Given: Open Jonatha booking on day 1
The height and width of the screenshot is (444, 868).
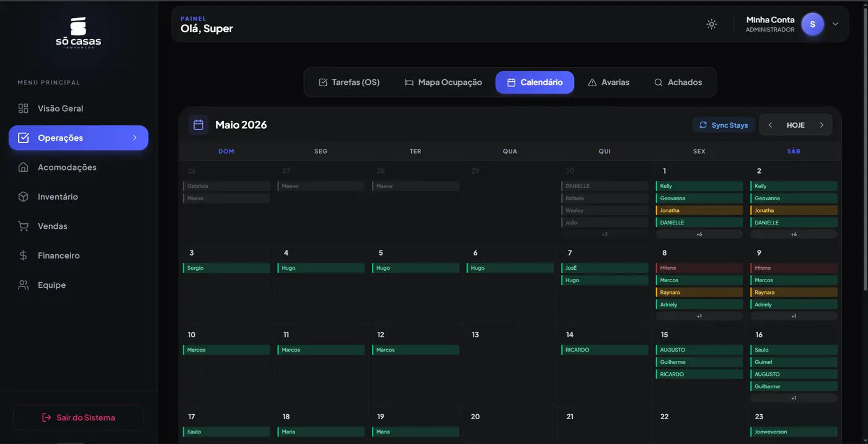Looking at the screenshot, I should click(699, 210).
